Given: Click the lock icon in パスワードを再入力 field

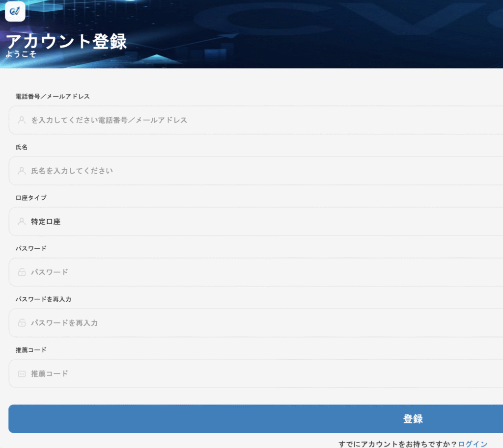Looking at the screenshot, I should tap(22, 323).
